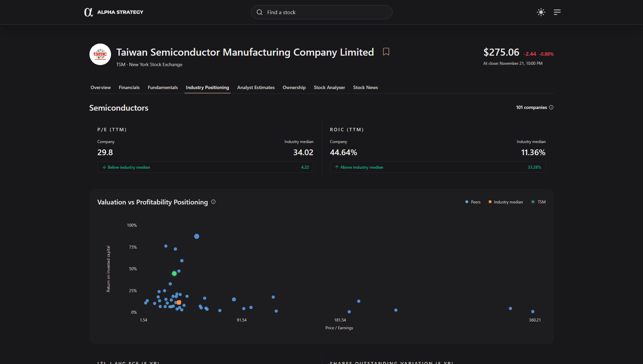Open the Stock News tab
Screen dimensions: 643x364
coord(365,87)
